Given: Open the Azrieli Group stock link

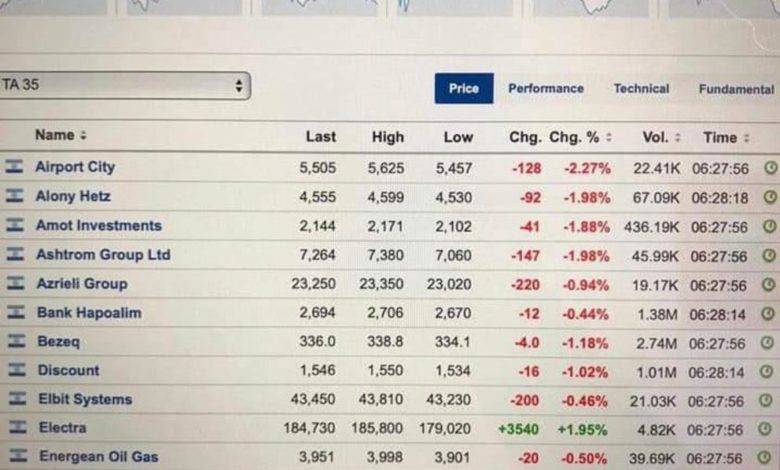Looking at the screenshot, I should click(x=82, y=284).
